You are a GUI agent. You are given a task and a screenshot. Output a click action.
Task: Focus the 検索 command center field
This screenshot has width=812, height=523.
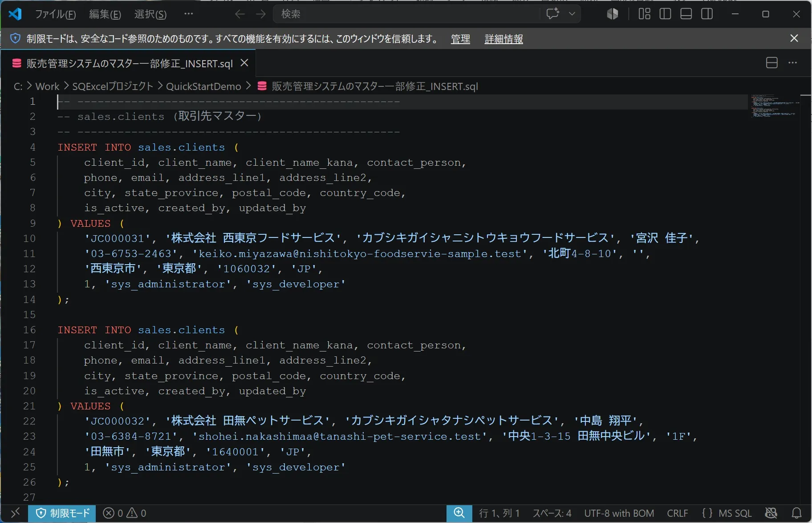point(406,14)
